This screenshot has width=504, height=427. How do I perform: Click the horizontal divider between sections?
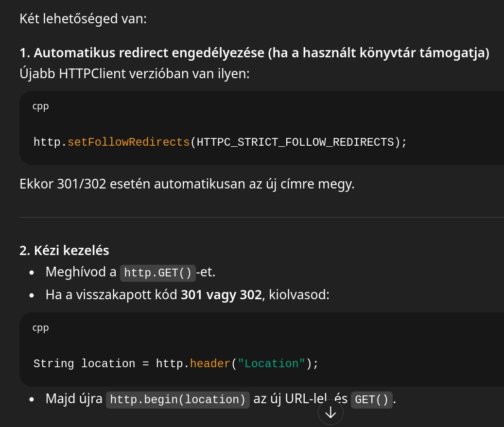(261, 217)
